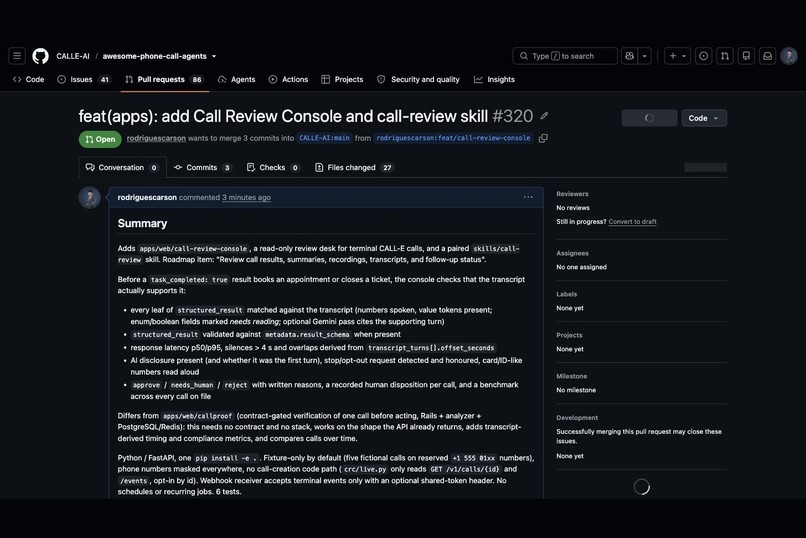
Task: Open the Actions tab
Action: [288, 80]
